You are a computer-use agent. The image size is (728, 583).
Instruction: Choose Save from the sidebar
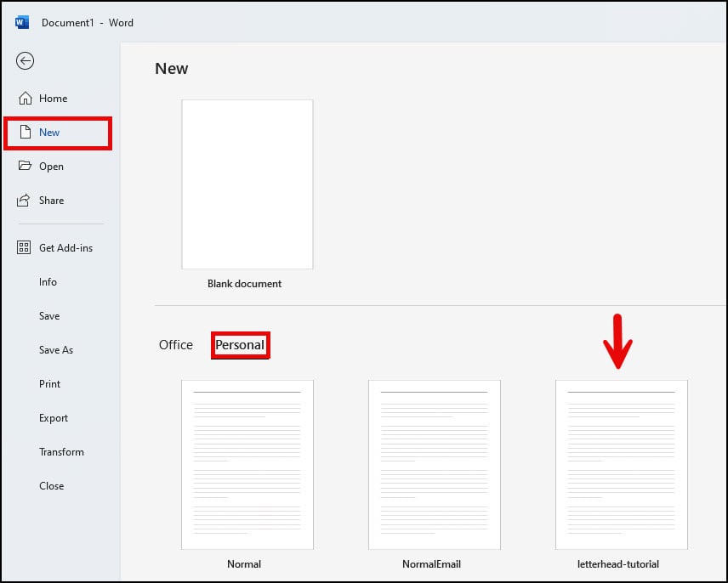pos(49,316)
